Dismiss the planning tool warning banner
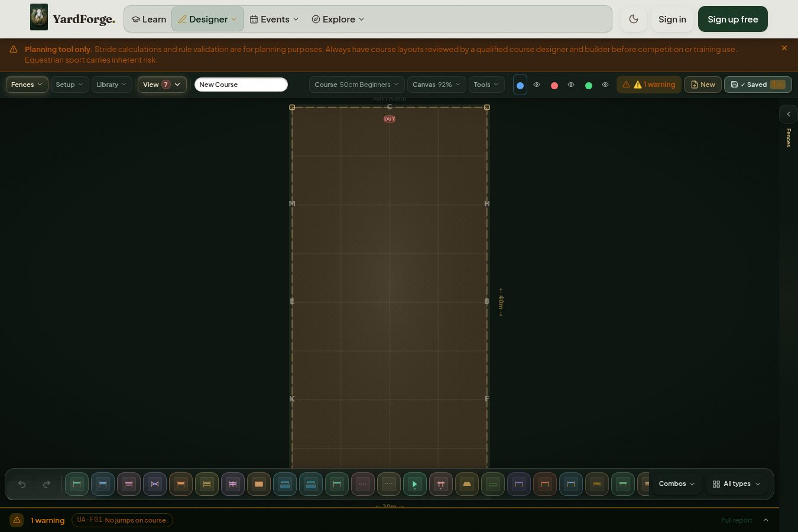Image resolution: width=798 pixels, height=532 pixels. (x=784, y=48)
